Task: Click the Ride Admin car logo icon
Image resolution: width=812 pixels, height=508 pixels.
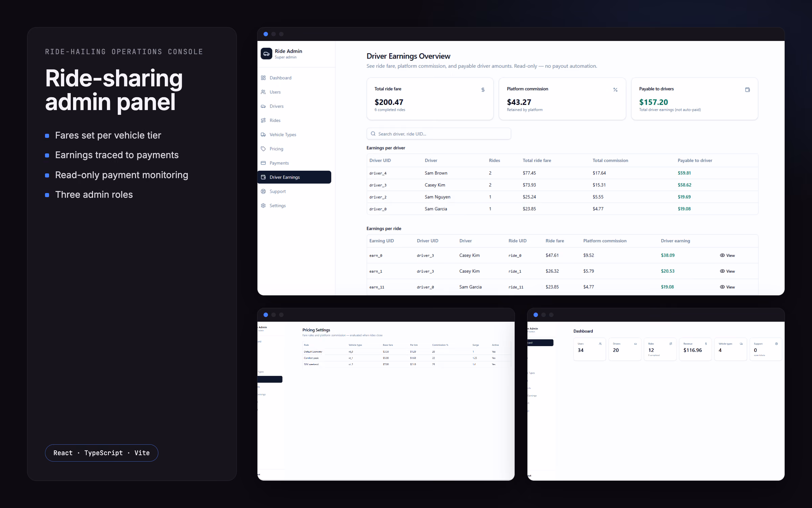Action: click(266, 54)
